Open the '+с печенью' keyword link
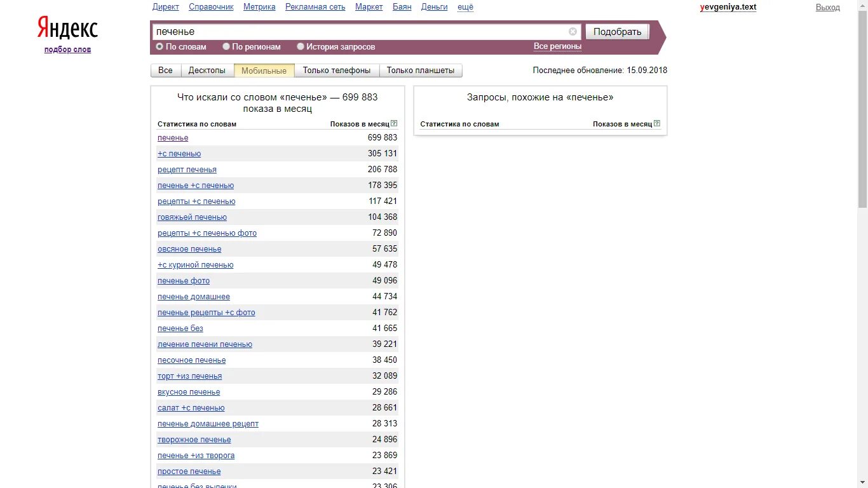868x488 pixels. [x=179, y=154]
